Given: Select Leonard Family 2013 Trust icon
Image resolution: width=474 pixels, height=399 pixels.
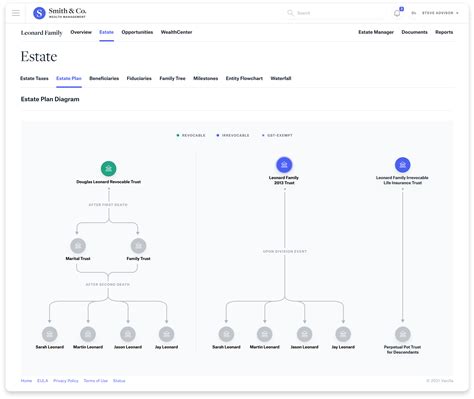Looking at the screenshot, I should click(x=284, y=165).
